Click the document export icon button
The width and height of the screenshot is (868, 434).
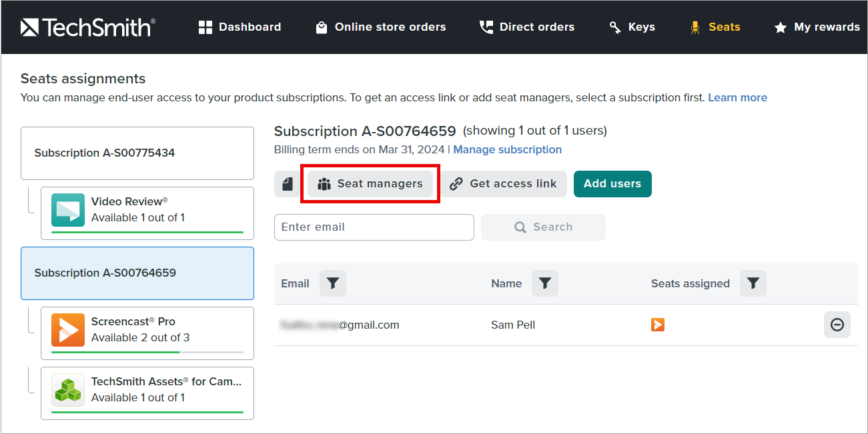288,184
